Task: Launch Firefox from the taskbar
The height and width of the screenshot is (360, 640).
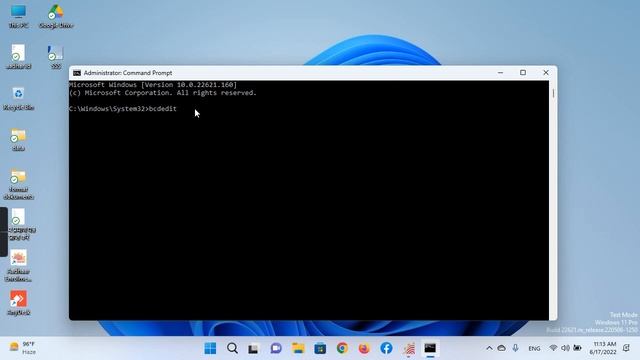Action: point(364,348)
